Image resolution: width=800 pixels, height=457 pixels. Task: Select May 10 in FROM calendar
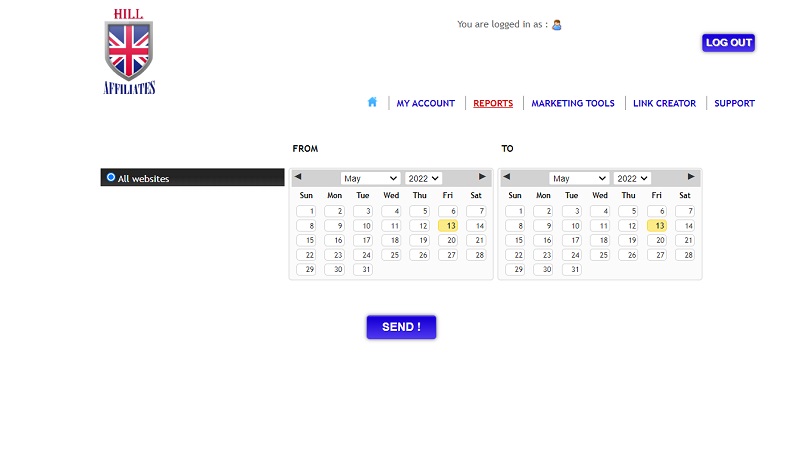coord(363,225)
